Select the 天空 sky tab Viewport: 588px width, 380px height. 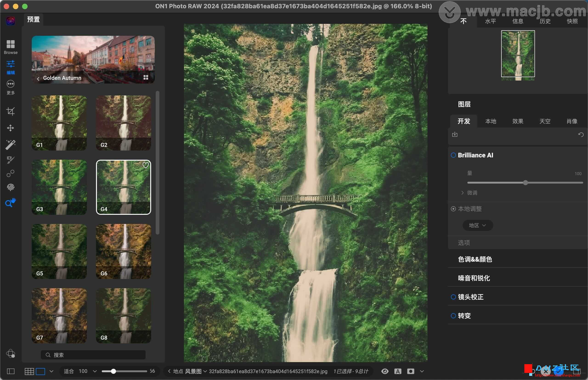(x=545, y=121)
